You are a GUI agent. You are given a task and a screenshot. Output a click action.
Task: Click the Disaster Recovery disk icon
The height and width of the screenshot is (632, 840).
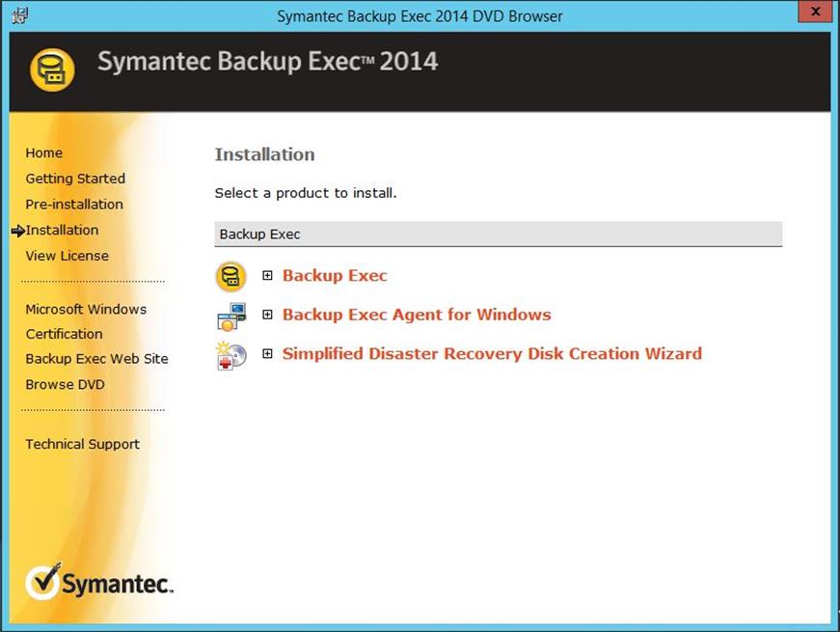point(231,355)
